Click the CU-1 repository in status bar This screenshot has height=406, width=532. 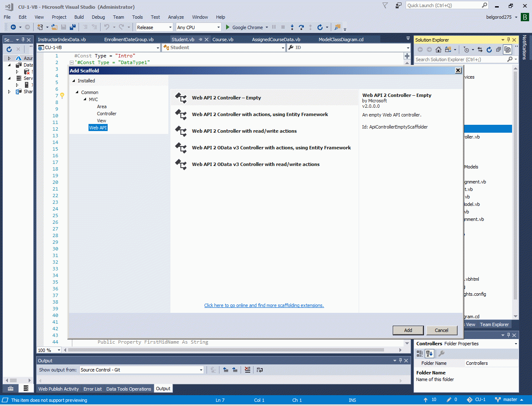pos(476,400)
